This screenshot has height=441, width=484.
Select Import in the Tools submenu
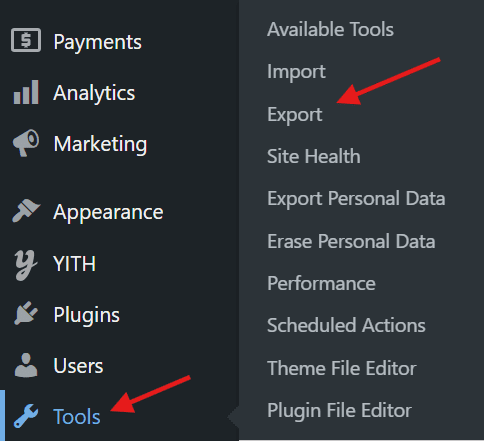click(x=296, y=72)
